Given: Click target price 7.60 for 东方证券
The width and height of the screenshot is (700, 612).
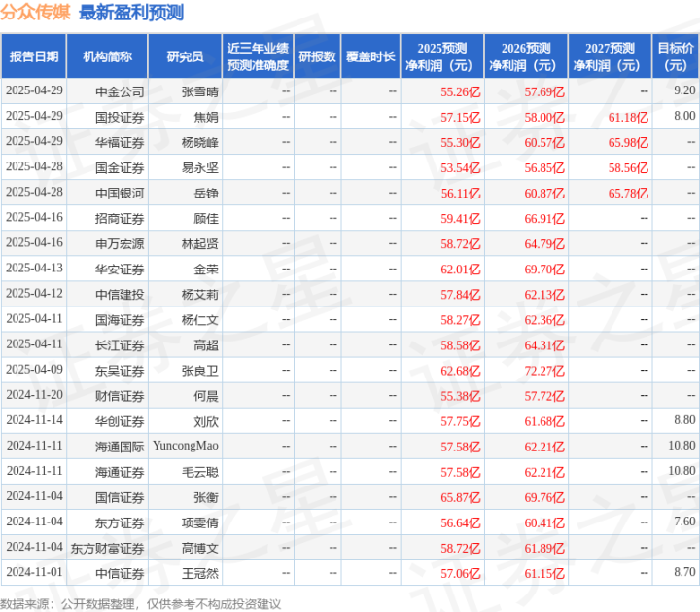Looking at the screenshot, I should pyautogui.click(x=684, y=522).
